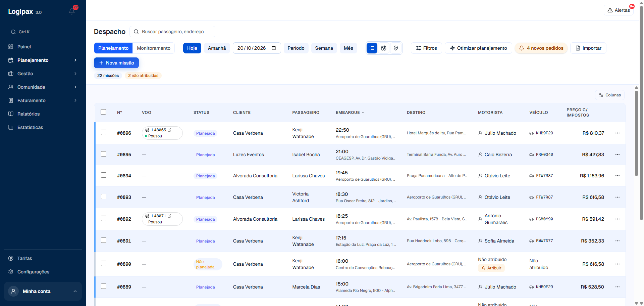The width and height of the screenshot is (644, 306).
Task: Open Colunas column settings
Action: pyautogui.click(x=610, y=95)
